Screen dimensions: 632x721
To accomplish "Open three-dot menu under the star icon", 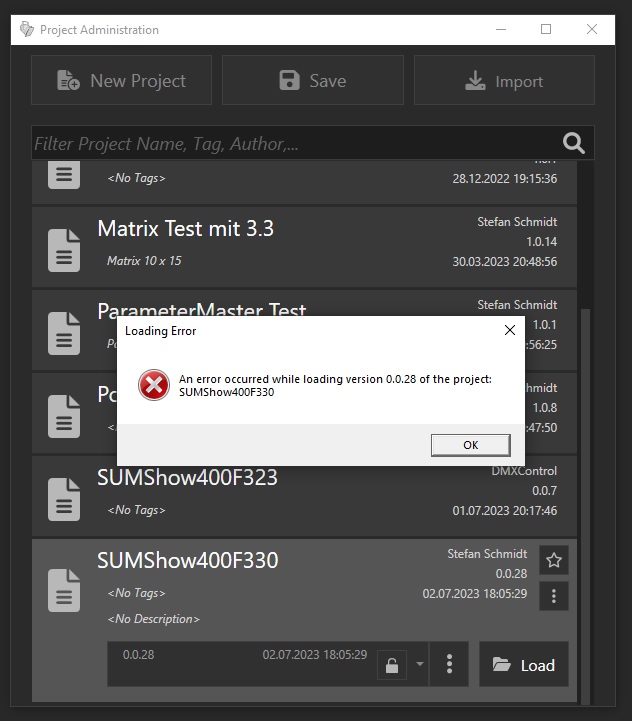I will click(x=553, y=597).
